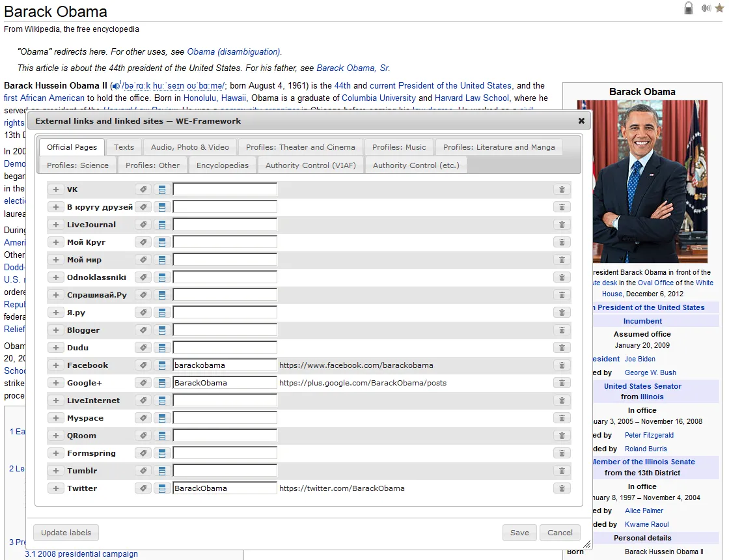
Task: Close the WE-Framework dialog
Action: coord(581,121)
